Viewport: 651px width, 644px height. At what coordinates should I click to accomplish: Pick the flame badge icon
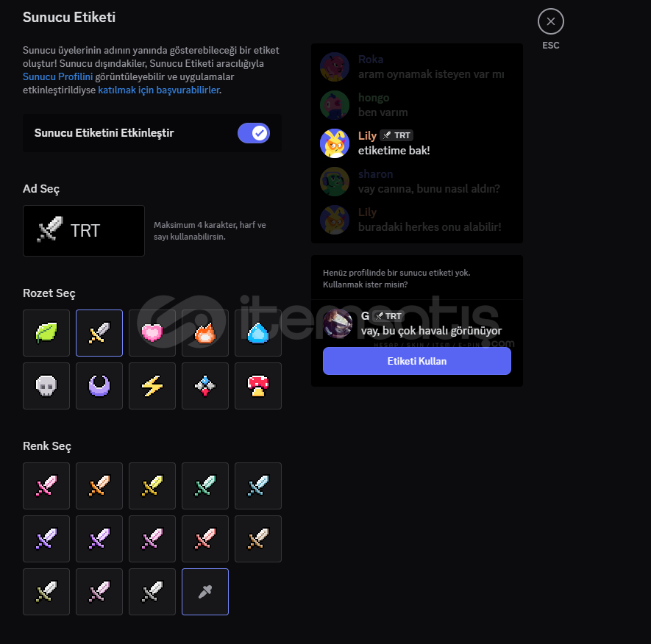205,333
